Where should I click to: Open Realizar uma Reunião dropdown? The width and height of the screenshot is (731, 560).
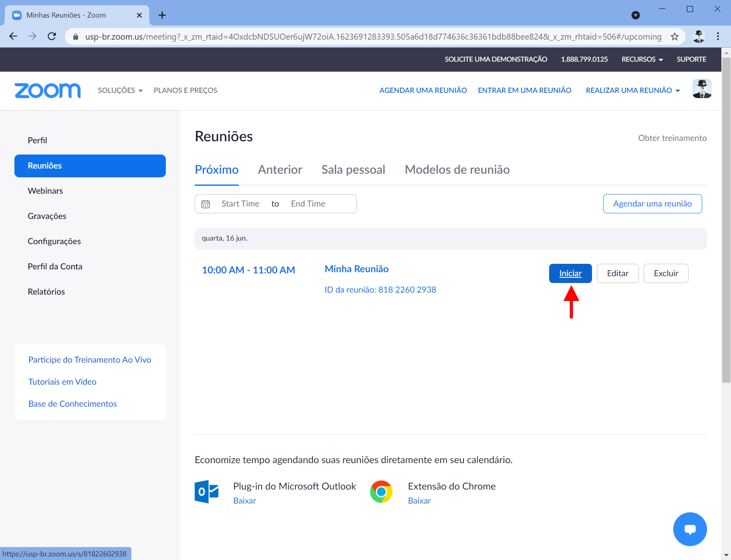coord(632,90)
